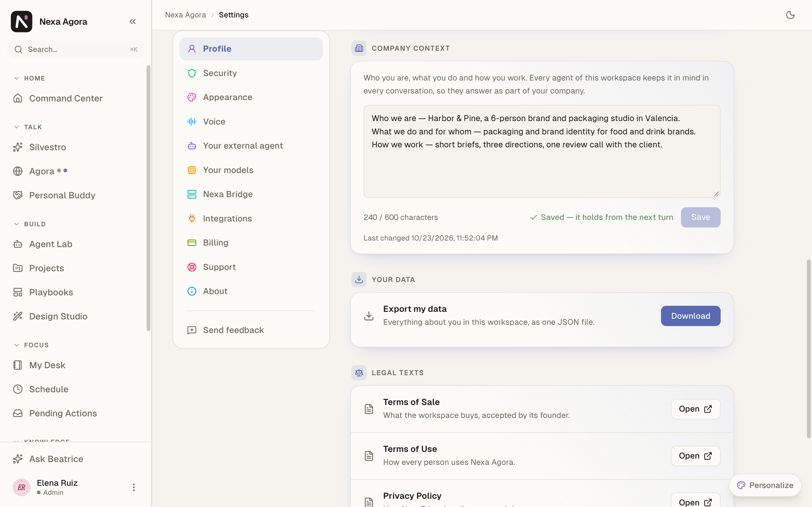This screenshot has width=812, height=507.
Task: Open user options three-dot menu
Action: (134, 487)
